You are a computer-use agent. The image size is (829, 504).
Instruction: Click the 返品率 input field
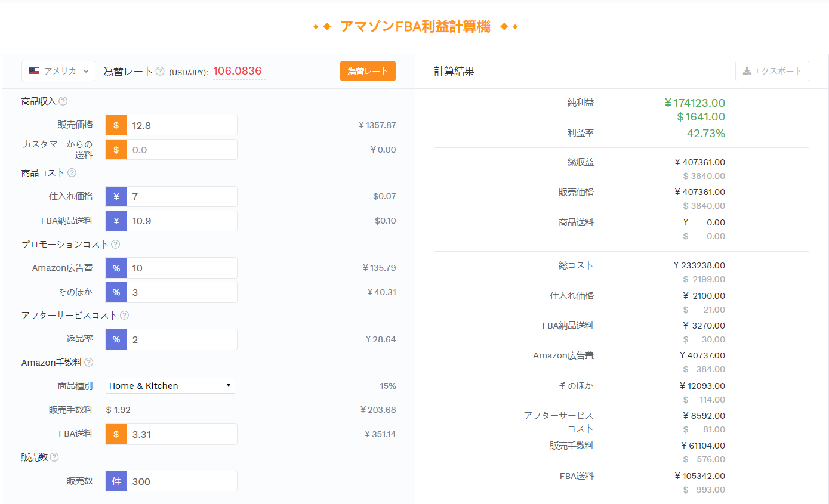pos(181,339)
